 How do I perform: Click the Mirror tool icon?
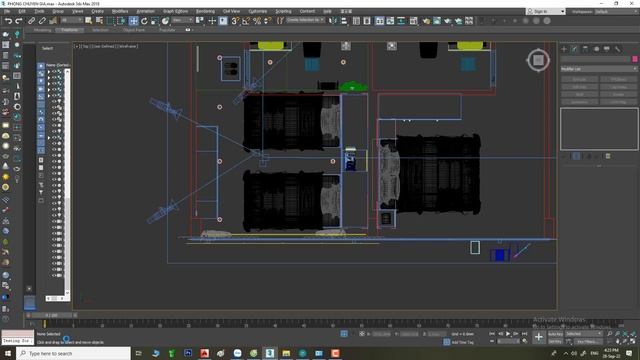[x=333, y=21]
